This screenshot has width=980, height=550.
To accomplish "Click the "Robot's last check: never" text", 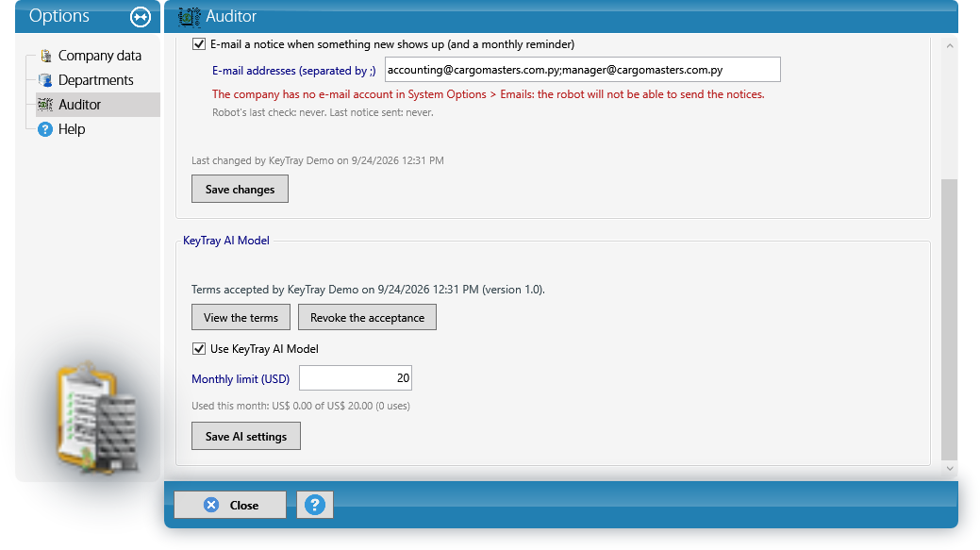I will tap(323, 112).
